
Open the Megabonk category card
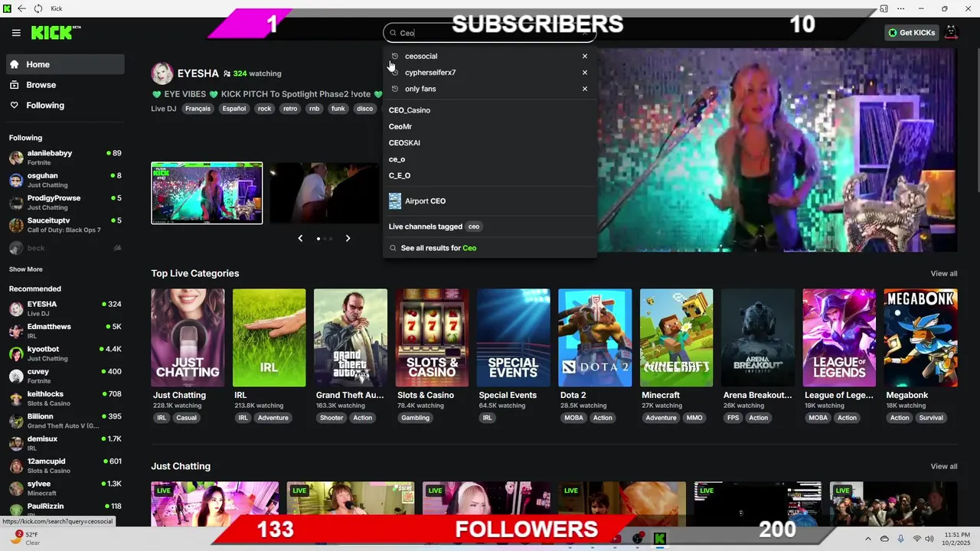coord(920,337)
